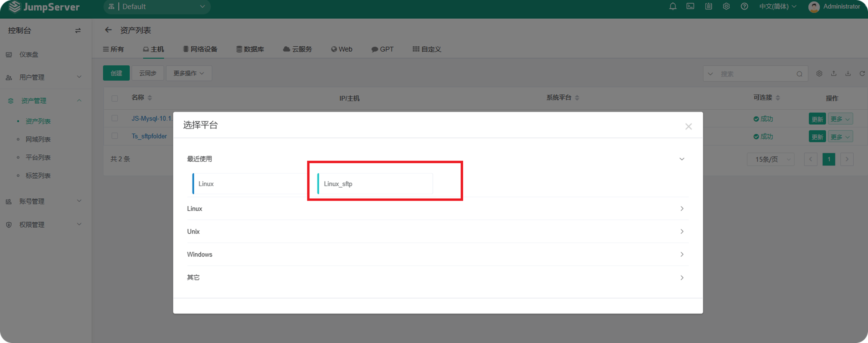
Task: Click the help question mark icon
Action: click(x=744, y=6)
